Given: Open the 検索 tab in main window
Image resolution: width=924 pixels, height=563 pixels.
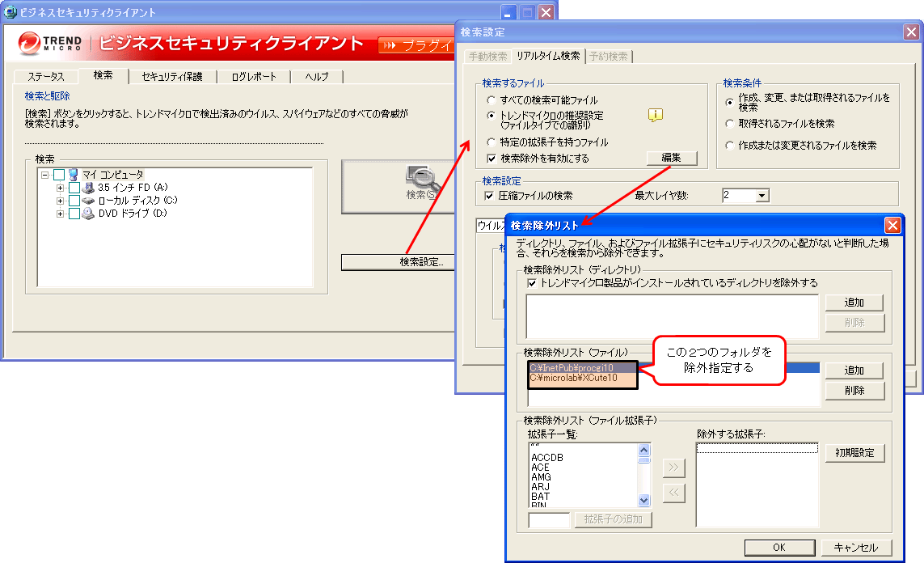Looking at the screenshot, I should [x=103, y=75].
